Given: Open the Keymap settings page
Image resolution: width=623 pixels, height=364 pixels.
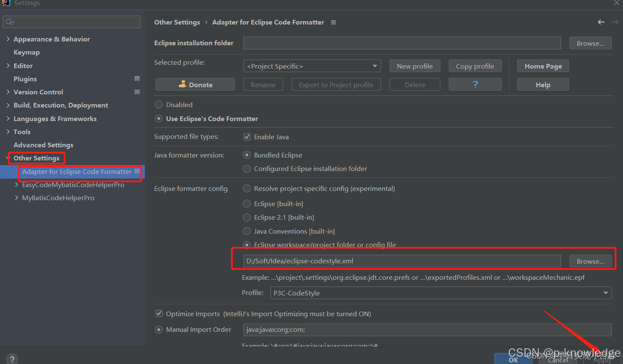Looking at the screenshot, I should pos(27,52).
